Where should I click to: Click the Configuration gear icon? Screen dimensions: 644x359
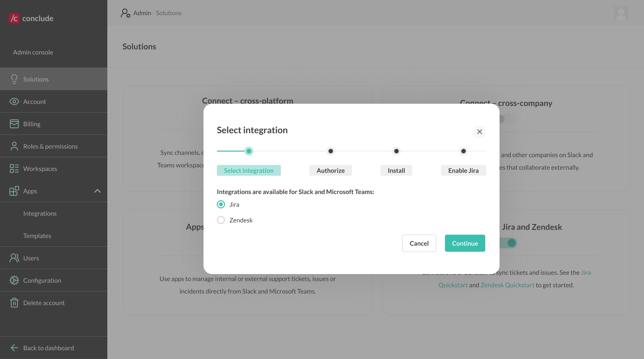point(14,280)
